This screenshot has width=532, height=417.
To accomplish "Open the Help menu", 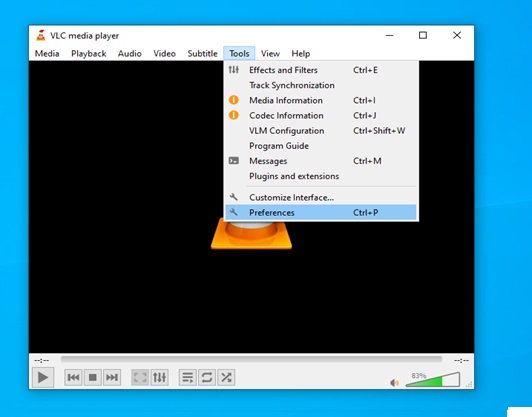I will [301, 54].
